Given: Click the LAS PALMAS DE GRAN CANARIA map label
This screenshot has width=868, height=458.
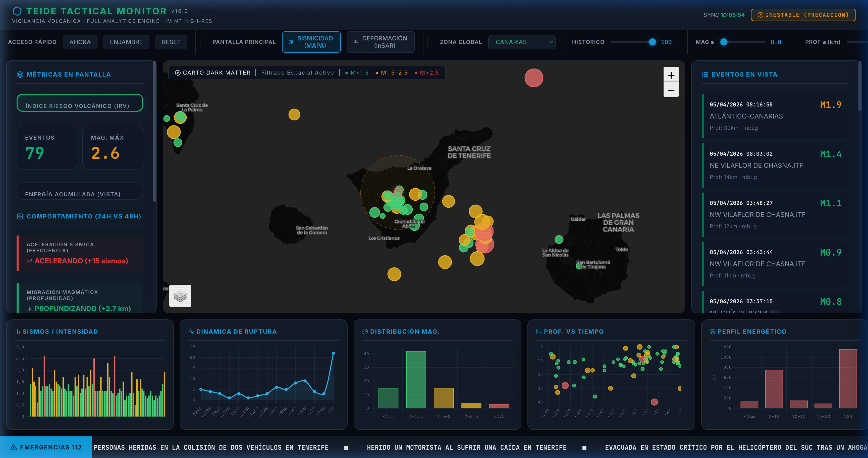Looking at the screenshot, I should click(x=618, y=223).
